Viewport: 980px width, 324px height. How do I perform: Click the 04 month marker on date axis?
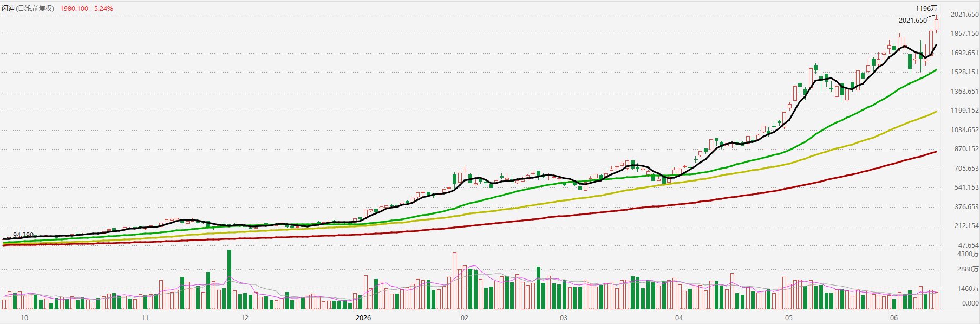click(679, 317)
